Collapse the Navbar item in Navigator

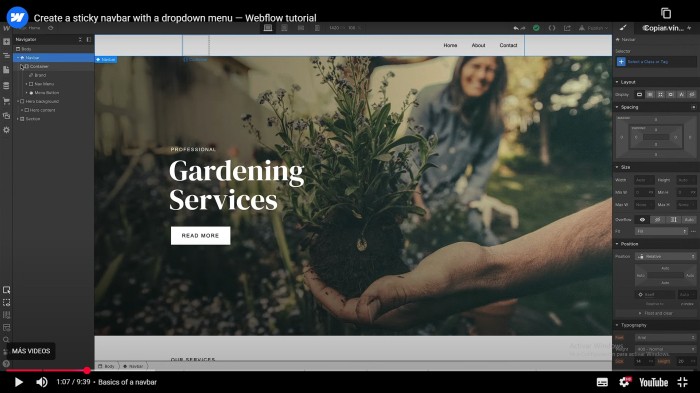[18, 58]
